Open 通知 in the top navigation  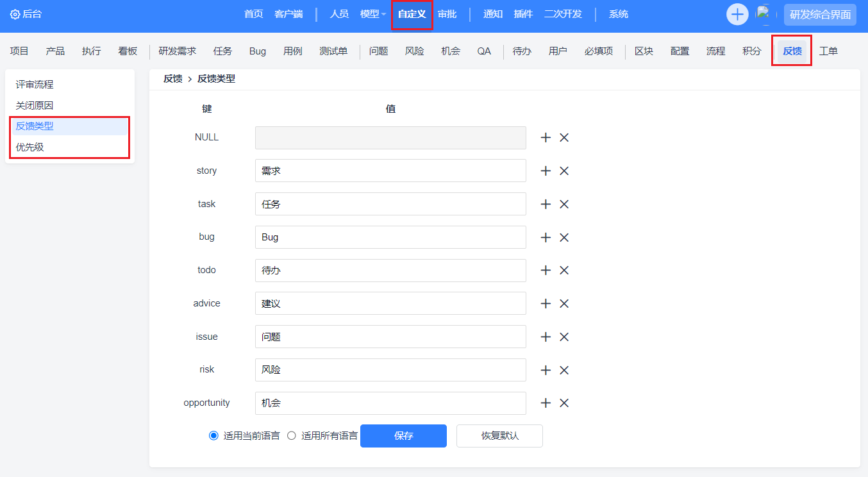[x=493, y=14]
